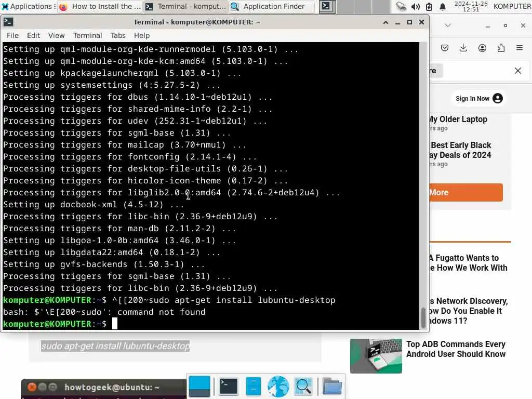Image resolution: width=532 pixels, height=399 pixels.
Task: Click the terminal workspace icon in the top panel
Action: point(327,6)
